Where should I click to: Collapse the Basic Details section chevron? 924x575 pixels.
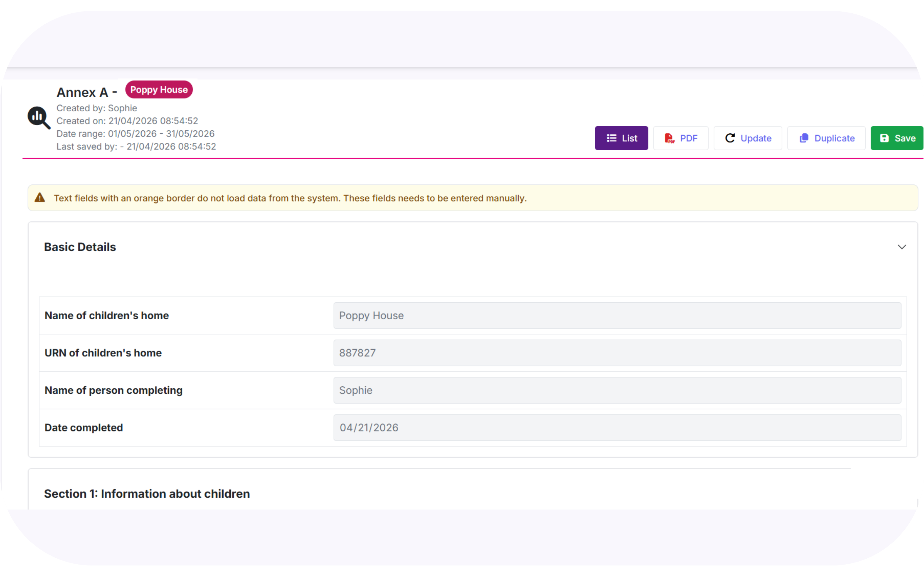(902, 247)
